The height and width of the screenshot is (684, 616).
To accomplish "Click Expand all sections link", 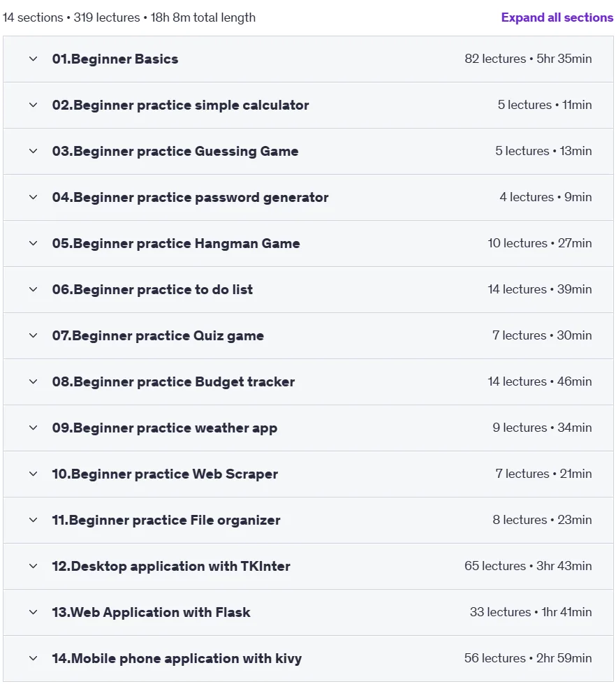I will pyautogui.click(x=557, y=17).
